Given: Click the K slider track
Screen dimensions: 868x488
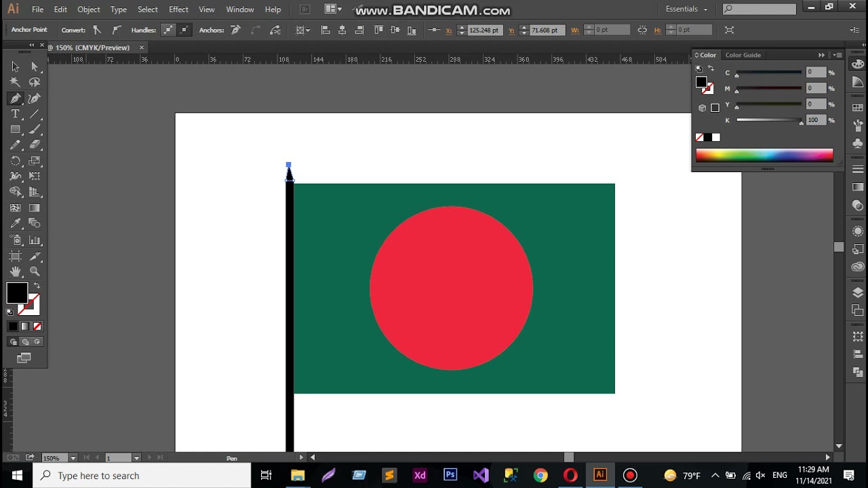Looking at the screenshot, I should [x=769, y=120].
